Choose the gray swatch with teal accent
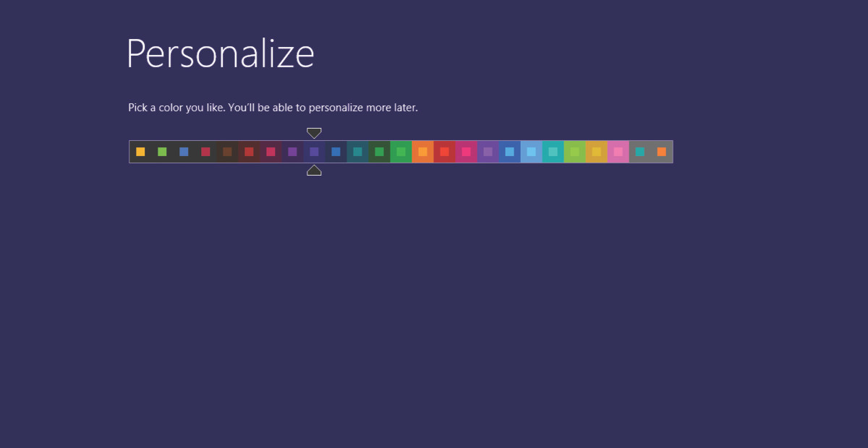Image resolution: width=868 pixels, height=448 pixels. pyautogui.click(x=639, y=152)
